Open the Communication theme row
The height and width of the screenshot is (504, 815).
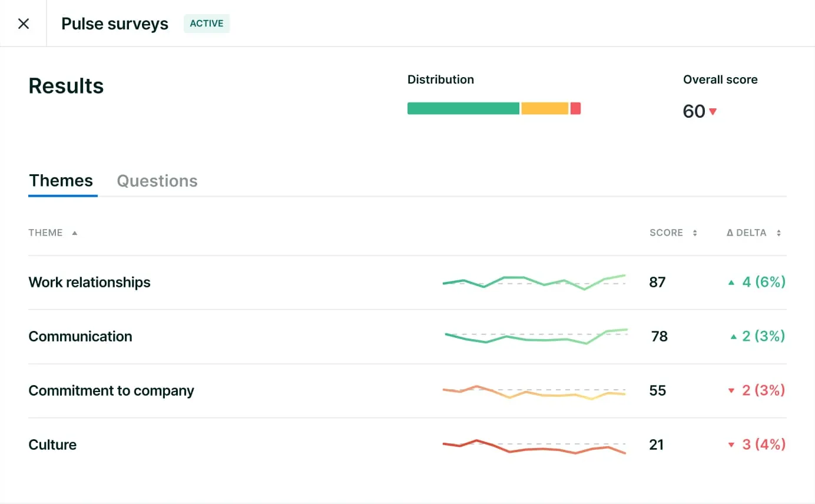(80, 337)
